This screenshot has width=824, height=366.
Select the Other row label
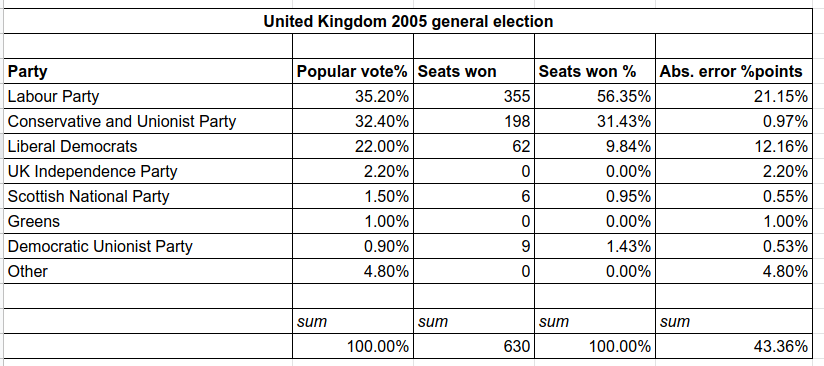click(148, 271)
